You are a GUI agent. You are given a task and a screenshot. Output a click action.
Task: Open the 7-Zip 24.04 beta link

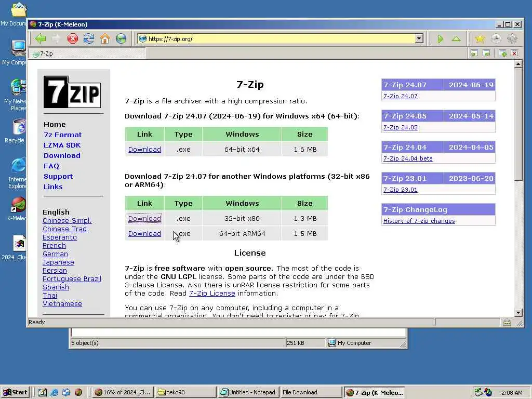(408, 158)
